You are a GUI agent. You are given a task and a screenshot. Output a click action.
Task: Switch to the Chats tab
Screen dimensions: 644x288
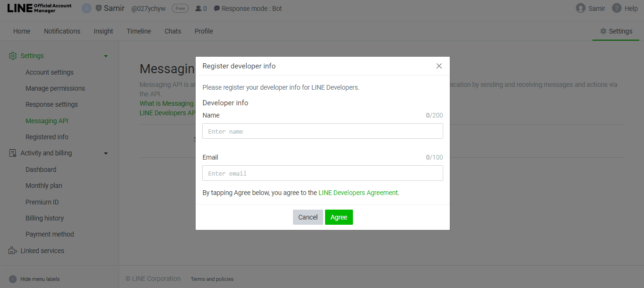tap(172, 31)
